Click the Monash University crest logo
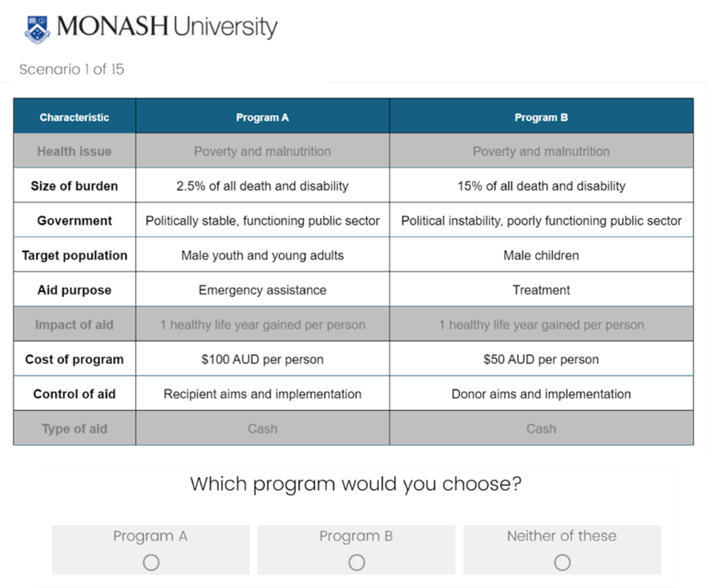The width and height of the screenshot is (707, 588). click(38, 29)
